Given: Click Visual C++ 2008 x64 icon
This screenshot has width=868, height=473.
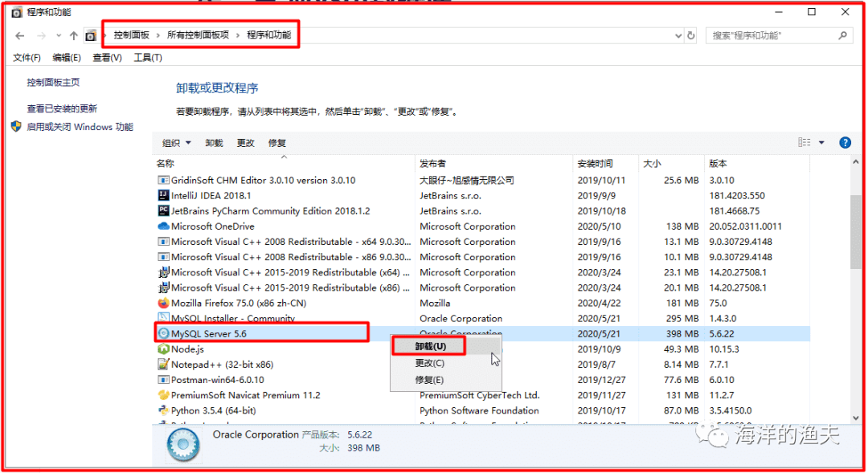Looking at the screenshot, I should pyautogui.click(x=163, y=242).
